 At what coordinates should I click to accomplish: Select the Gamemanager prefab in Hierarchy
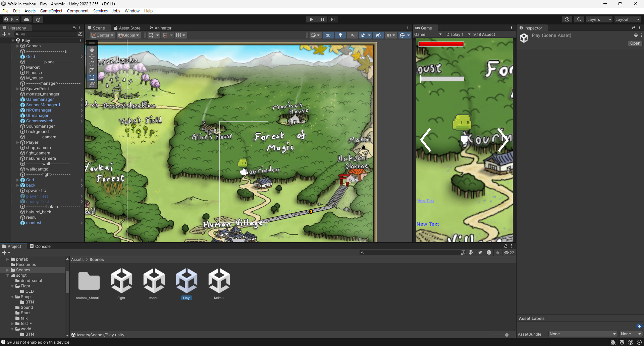tap(40, 99)
